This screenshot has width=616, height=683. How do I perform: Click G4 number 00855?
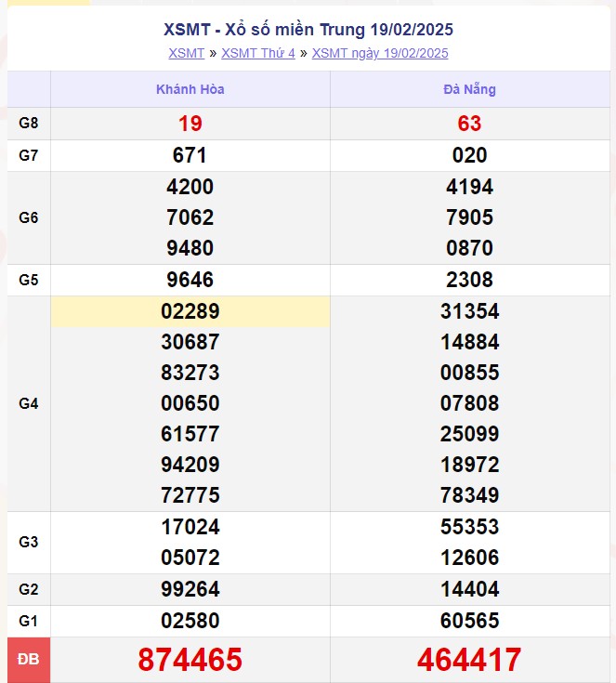(x=469, y=373)
